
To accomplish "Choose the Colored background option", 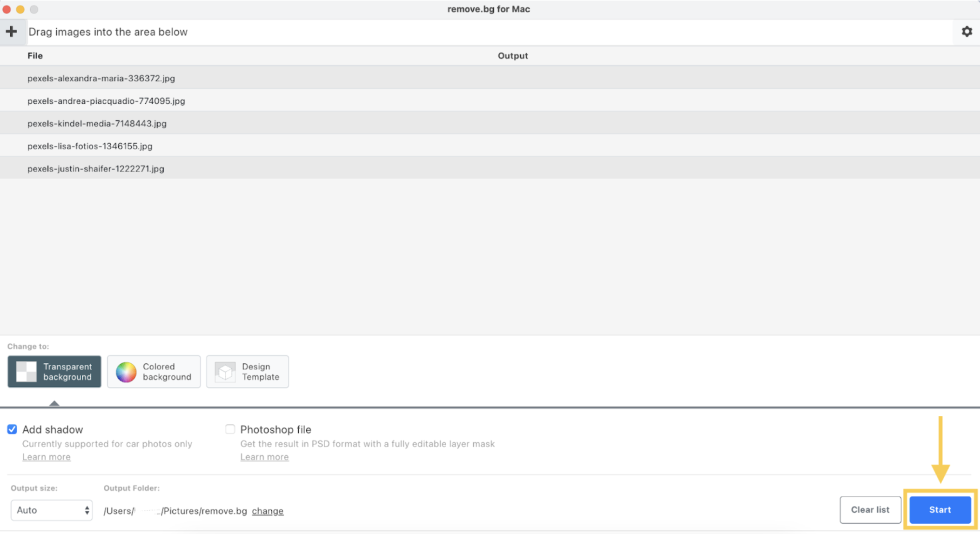I will (154, 372).
